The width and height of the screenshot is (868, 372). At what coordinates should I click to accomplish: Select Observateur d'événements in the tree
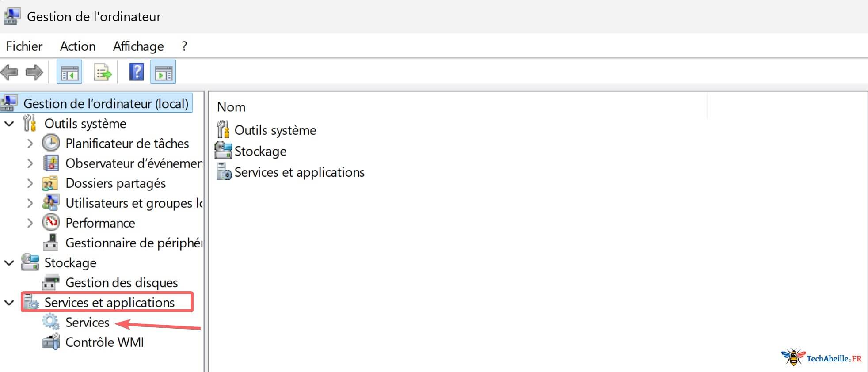(x=134, y=163)
